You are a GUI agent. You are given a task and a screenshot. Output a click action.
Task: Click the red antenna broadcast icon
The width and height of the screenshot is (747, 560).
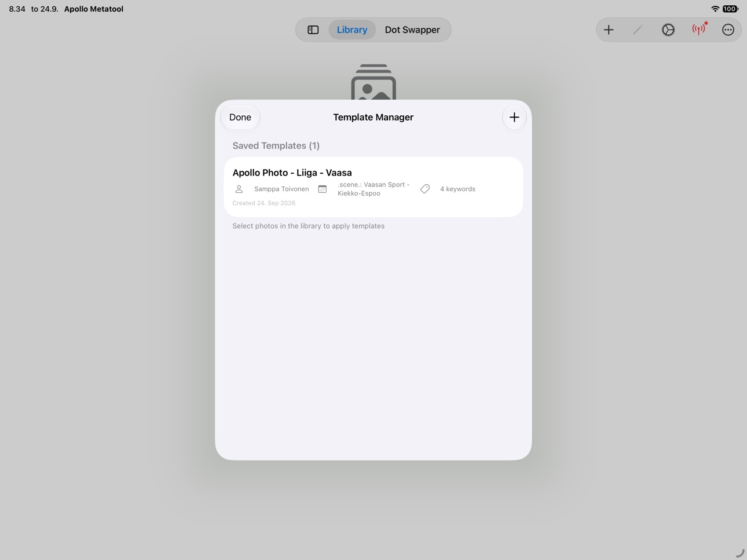click(699, 29)
